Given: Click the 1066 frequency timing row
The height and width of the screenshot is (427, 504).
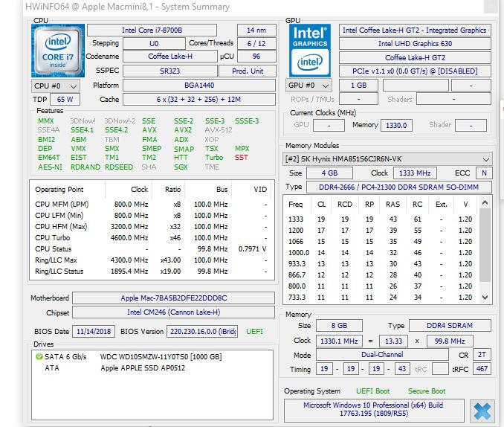Looking at the screenshot, I should [x=381, y=241].
